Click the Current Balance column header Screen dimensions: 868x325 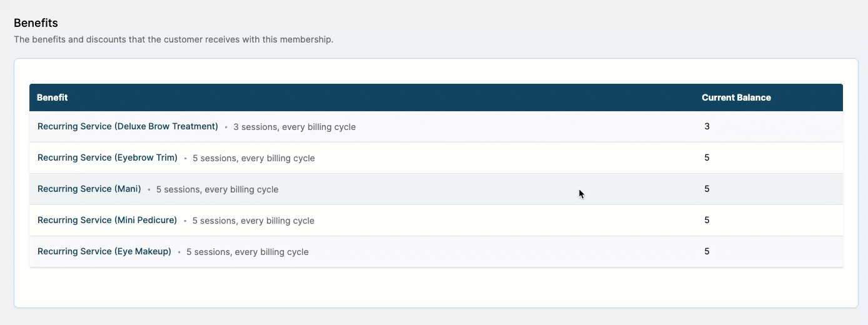tap(736, 97)
